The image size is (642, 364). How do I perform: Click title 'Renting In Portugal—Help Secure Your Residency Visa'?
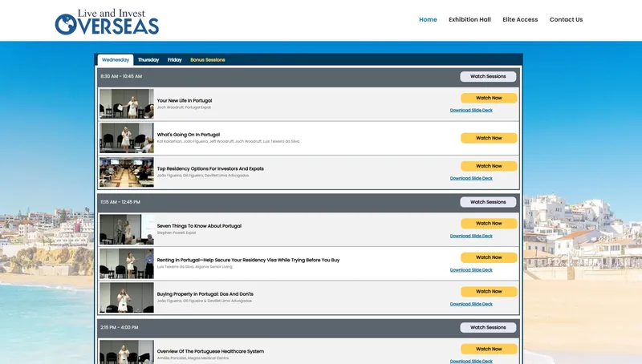coord(248,260)
